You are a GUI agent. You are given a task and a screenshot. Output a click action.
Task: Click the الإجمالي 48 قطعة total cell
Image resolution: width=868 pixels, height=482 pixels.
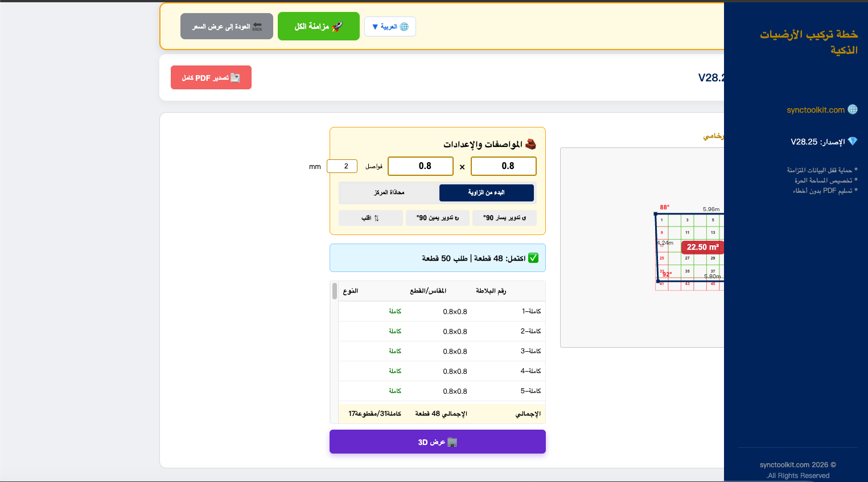(x=441, y=414)
